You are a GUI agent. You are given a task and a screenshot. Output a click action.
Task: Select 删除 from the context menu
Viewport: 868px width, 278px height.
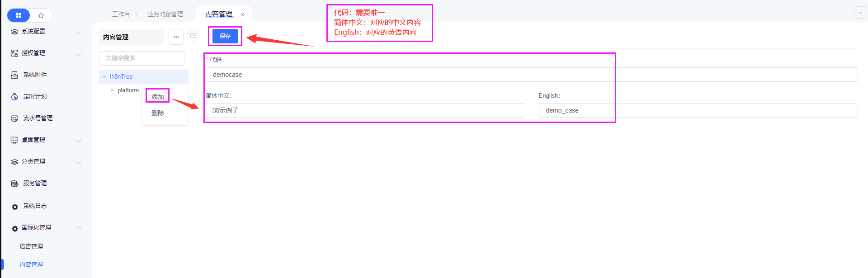(x=158, y=113)
